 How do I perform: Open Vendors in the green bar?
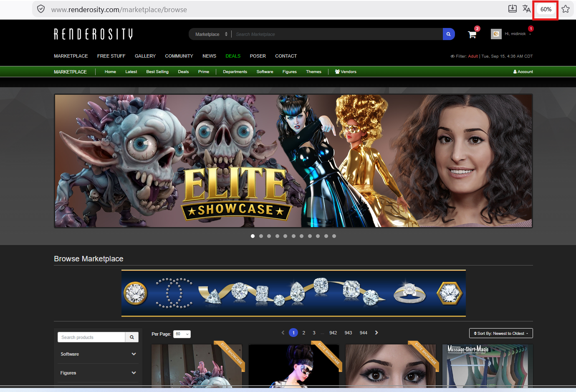pos(346,72)
